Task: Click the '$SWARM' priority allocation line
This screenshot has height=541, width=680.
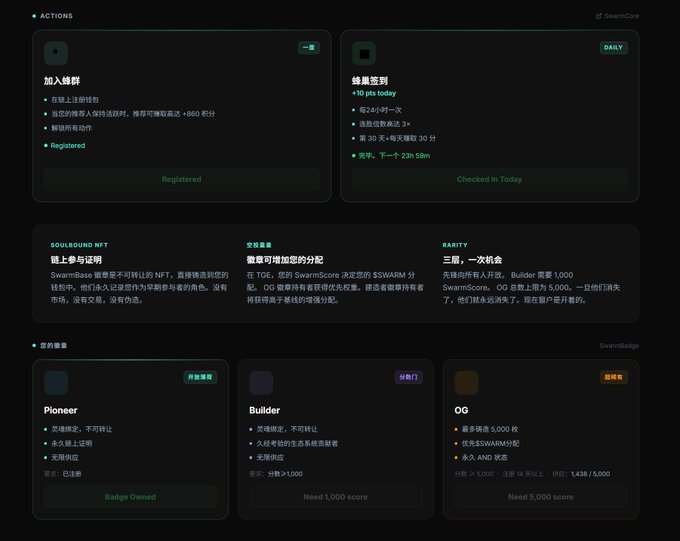Action: coord(490,443)
